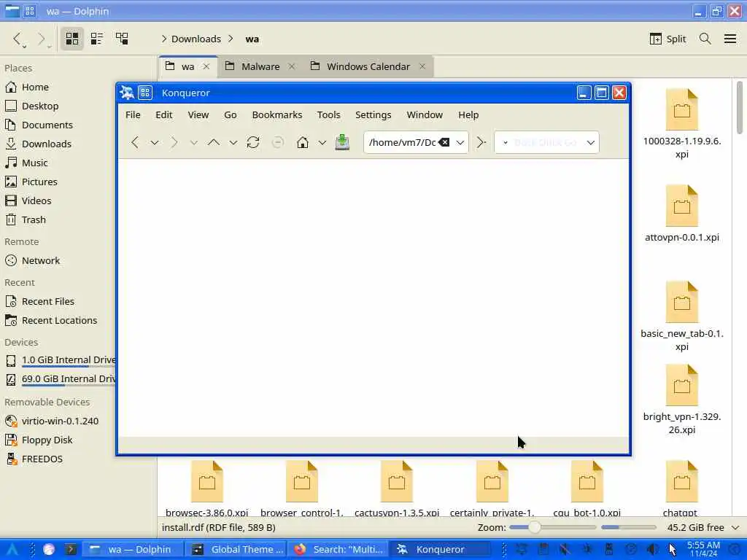
Task: Click Konqueror's back arrow button
Action: [135, 142]
